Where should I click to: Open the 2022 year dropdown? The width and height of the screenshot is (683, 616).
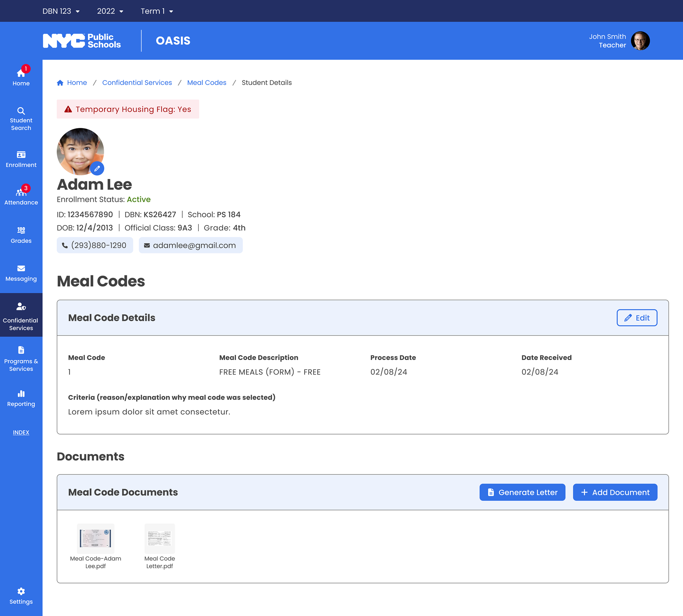click(110, 11)
